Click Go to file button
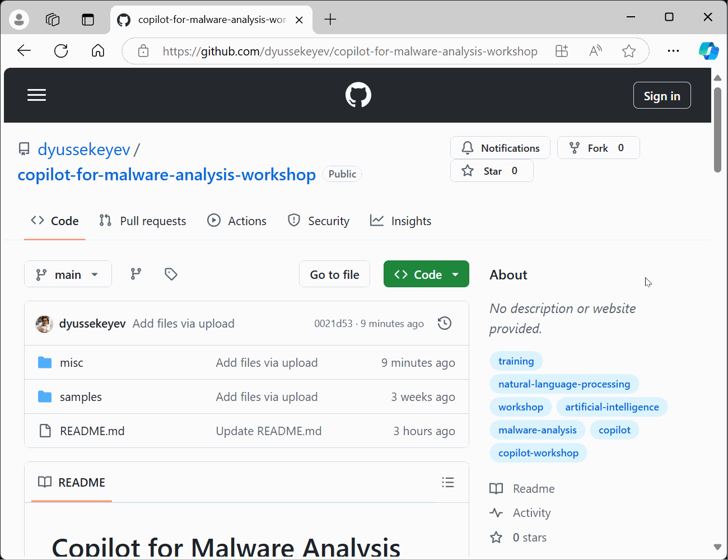The height and width of the screenshot is (560, 728). click(334, 274)
